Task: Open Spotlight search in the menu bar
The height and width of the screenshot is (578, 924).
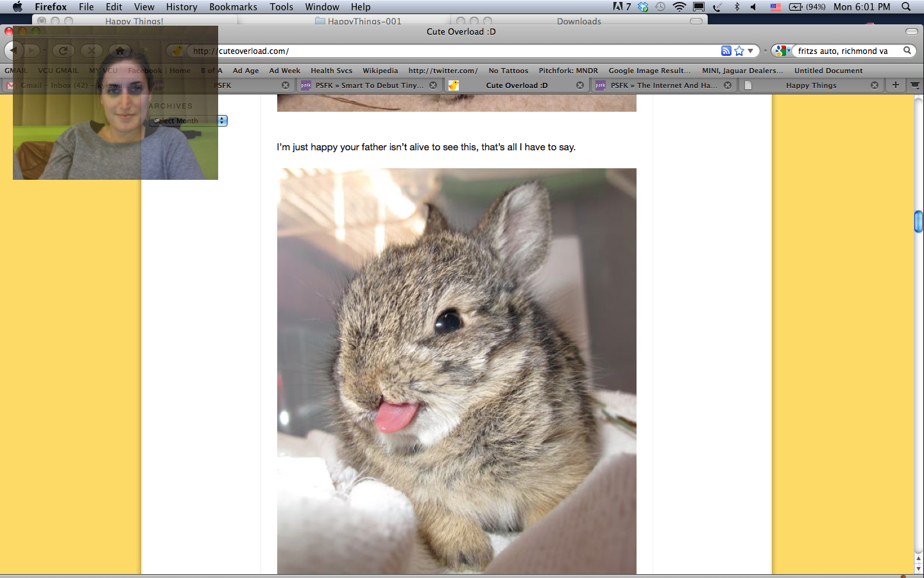Action: tap(906, 7)
